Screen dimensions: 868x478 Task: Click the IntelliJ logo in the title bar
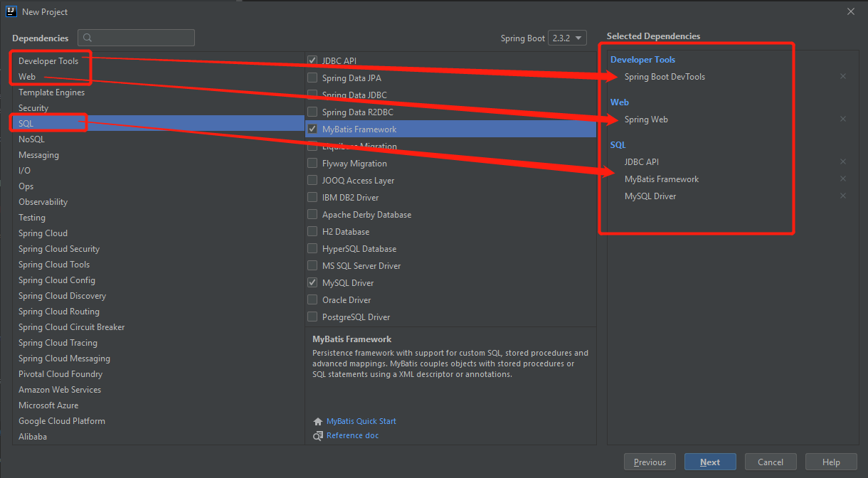[x=11, y=11]
